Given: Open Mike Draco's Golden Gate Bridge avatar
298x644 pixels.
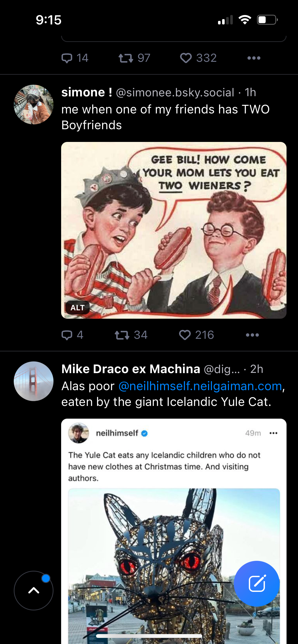Looking at the screenshot, I should pyautogui.click(x=34, y=381).
